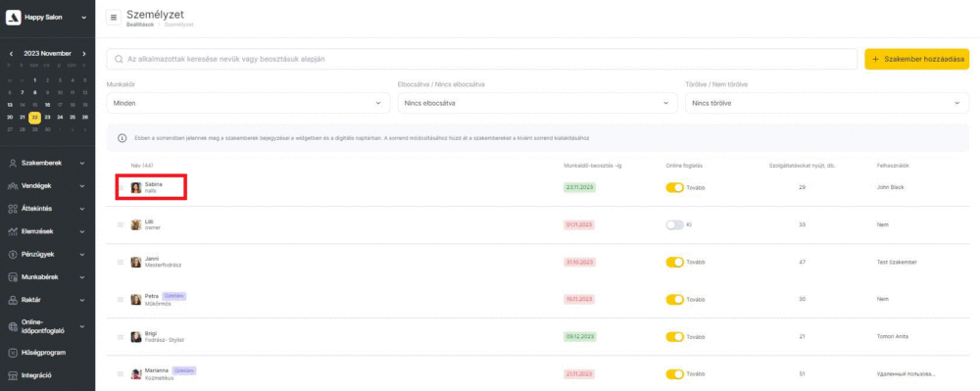Click Marianna's profile avatar
This screenshot has height=391, width=980.
click(135, 374)
